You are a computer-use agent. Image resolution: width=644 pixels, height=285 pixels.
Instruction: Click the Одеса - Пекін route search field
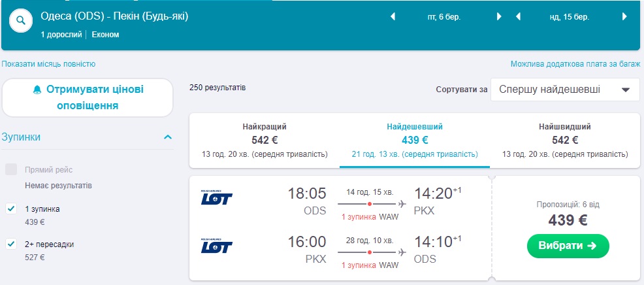pos(114,16)
